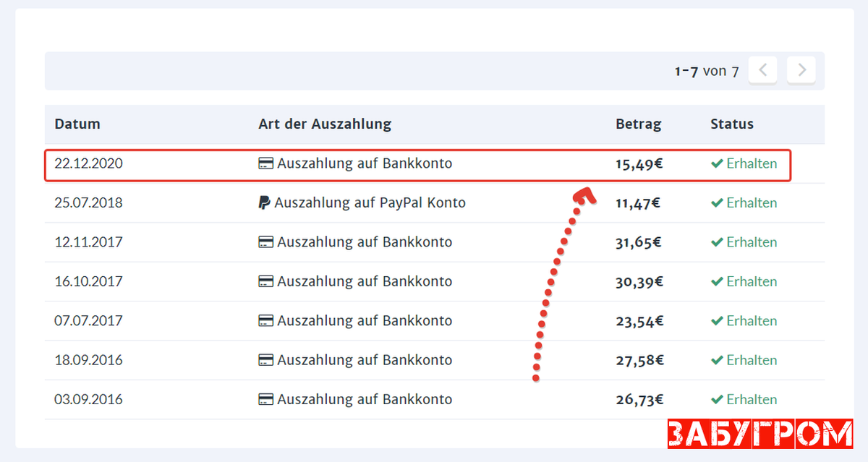Click the Datum column header
868x462 pixels.
pos(77,124)
